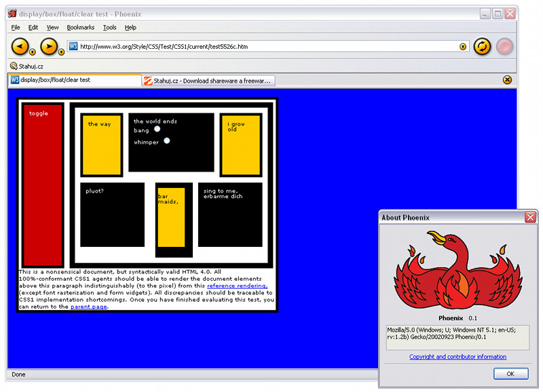Go back with the Back arrow button
This screenshot has width=543, height=392.
[x=20, y=46]
